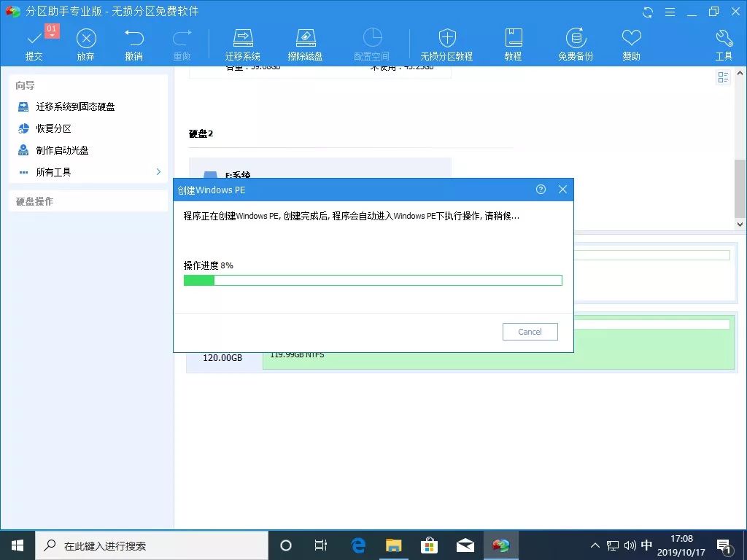Launch Microsoft Edge from taskbar
The height and width of the screenshot is (560, 747).
358,545
